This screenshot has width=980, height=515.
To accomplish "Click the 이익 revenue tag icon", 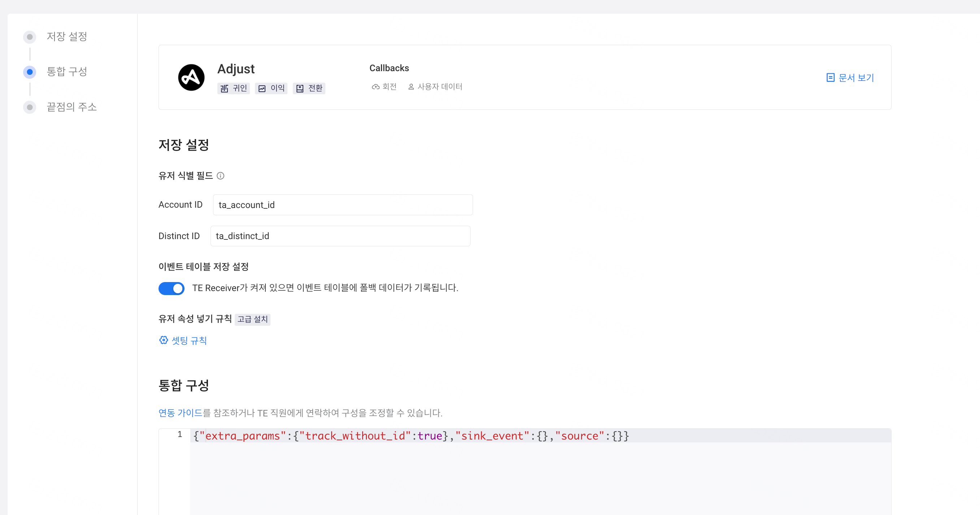I will [262, 89].
